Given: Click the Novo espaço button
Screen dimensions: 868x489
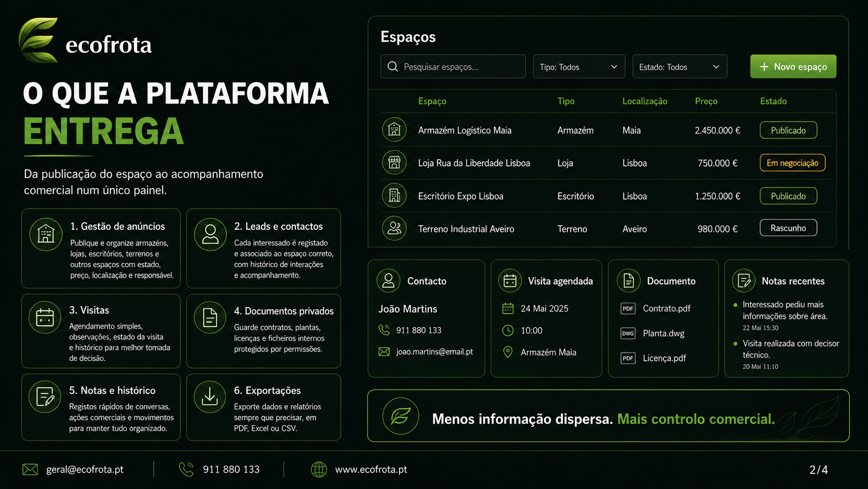Looking at the screenshot, I should [x=793, y=67].
